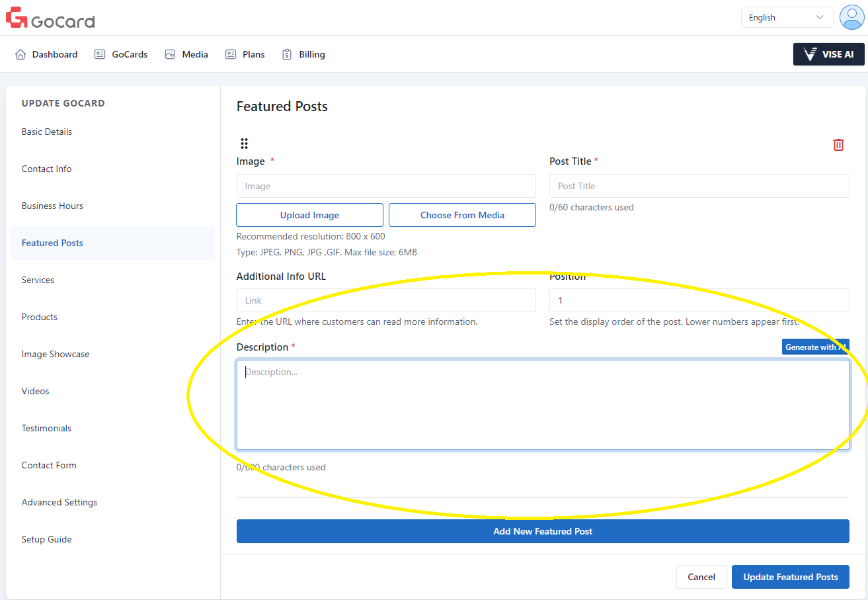
Task: Delete the featured post with trash icon
Action: click(x=838, y=145)
